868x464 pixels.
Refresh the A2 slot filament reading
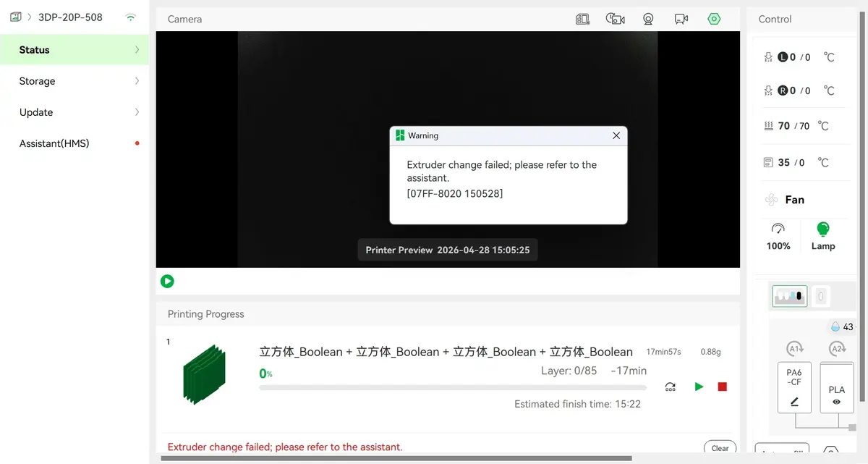tap(837, 349)
